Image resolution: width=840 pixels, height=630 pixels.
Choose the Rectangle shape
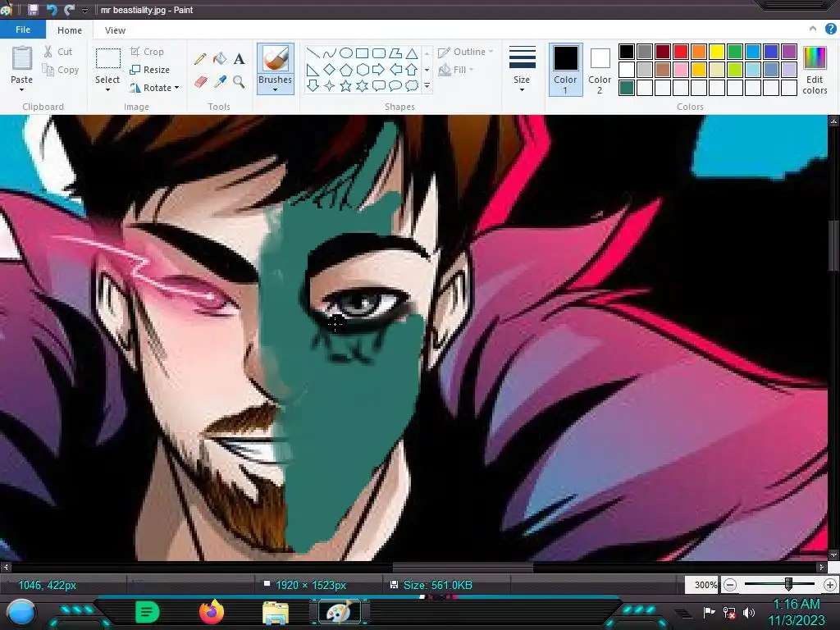click(x=363, y=53)
